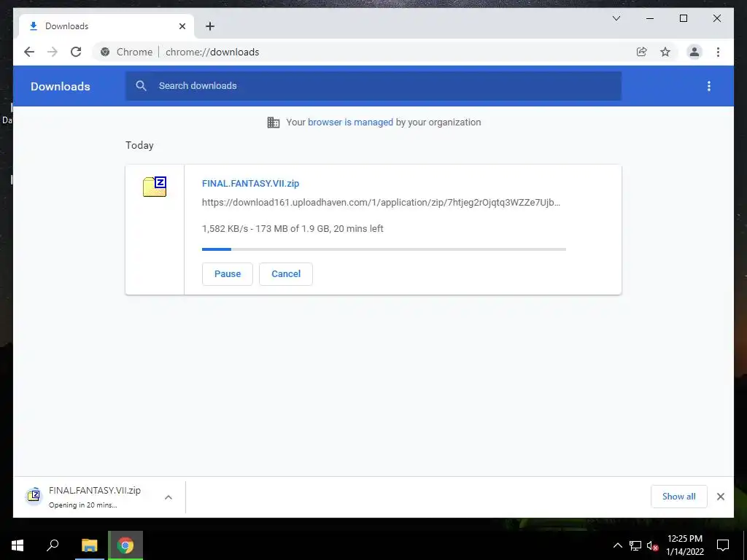Open the Downloads page more actions menu
The width and height of the screenshot is (747, 560).
[709, 86]
